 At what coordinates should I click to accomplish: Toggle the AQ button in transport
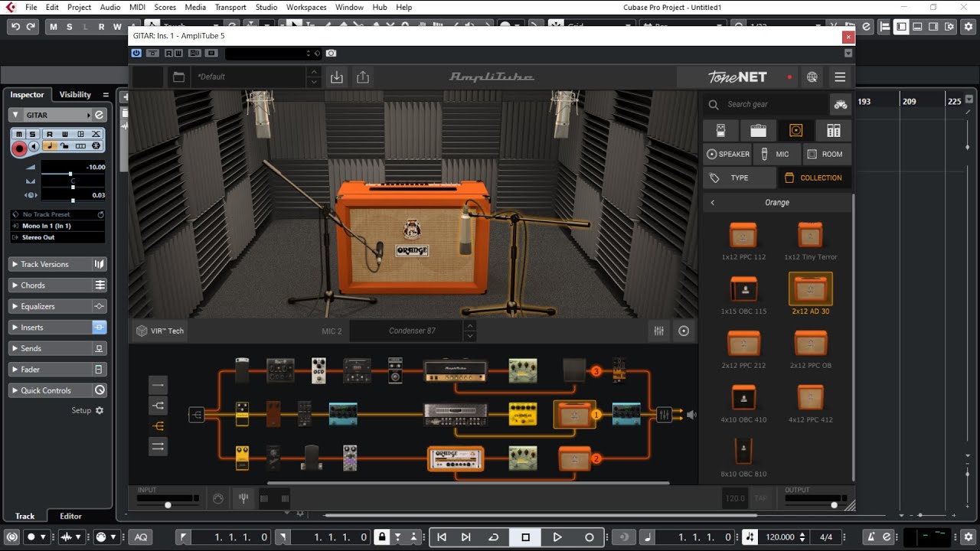point(141,537)
